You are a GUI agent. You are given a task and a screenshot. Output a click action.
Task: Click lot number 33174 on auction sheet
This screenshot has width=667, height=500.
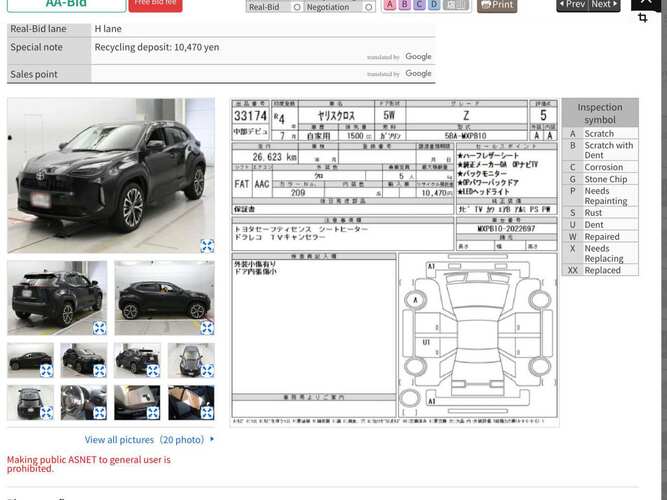[250, 116]
